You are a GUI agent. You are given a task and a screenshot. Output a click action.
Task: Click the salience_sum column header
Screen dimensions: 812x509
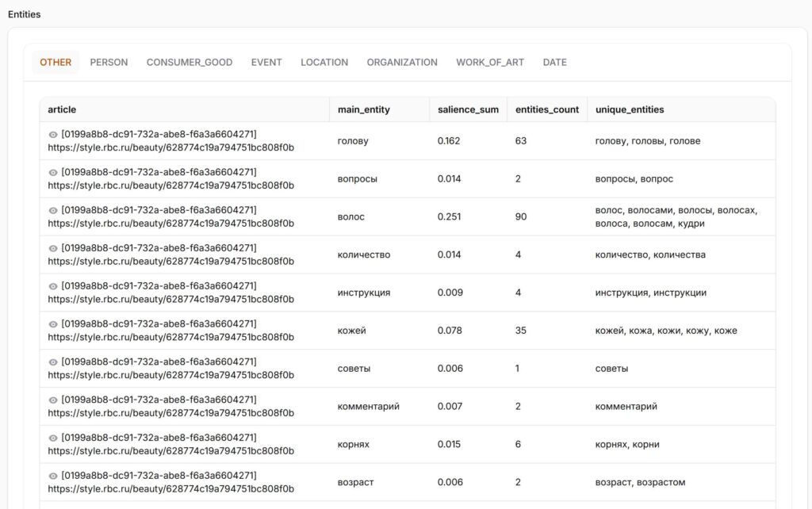tap(468, 109)
